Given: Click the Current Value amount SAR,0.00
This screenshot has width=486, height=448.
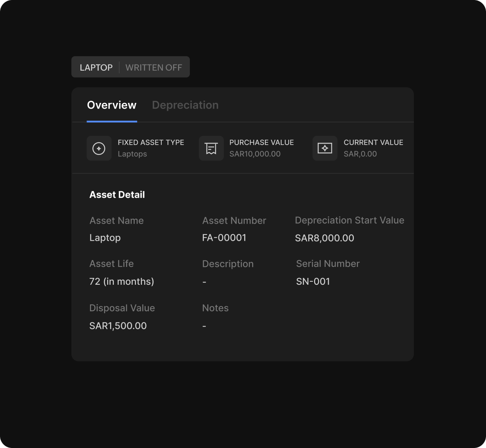Looking at the screenshot, I should tap(360, 154).
